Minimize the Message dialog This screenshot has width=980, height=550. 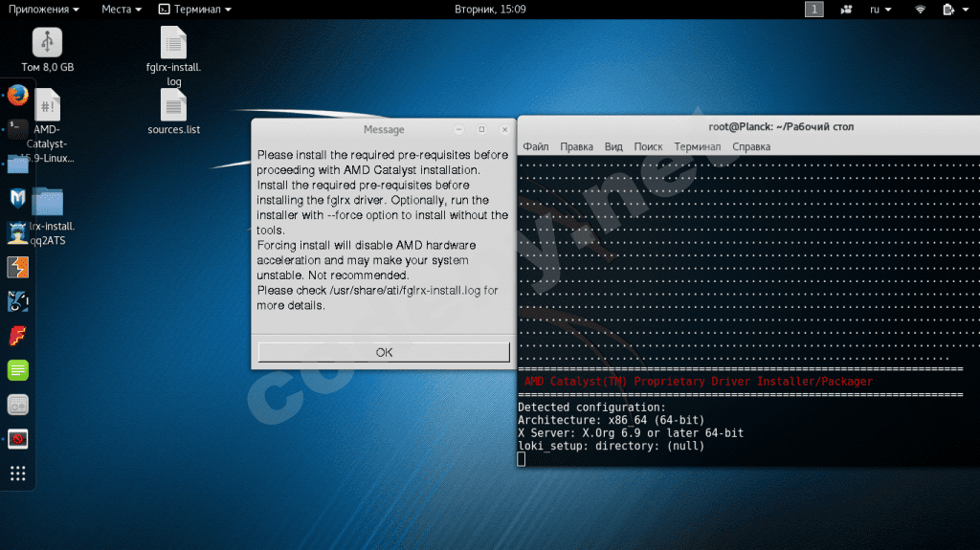[x=458, y=129]
